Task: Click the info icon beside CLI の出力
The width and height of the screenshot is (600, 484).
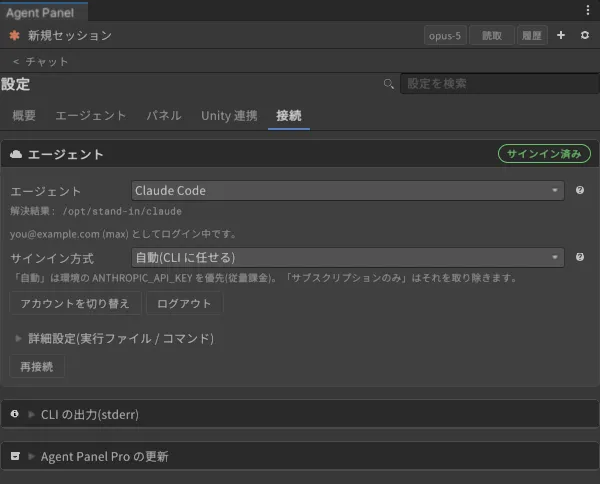Action: [x=15, y=414]
